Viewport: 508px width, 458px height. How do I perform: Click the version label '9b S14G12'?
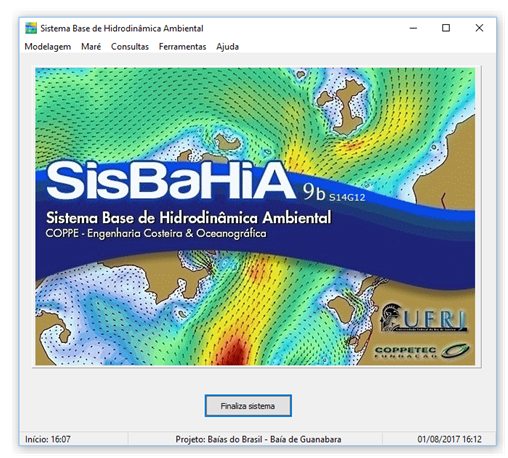[334, 193]
